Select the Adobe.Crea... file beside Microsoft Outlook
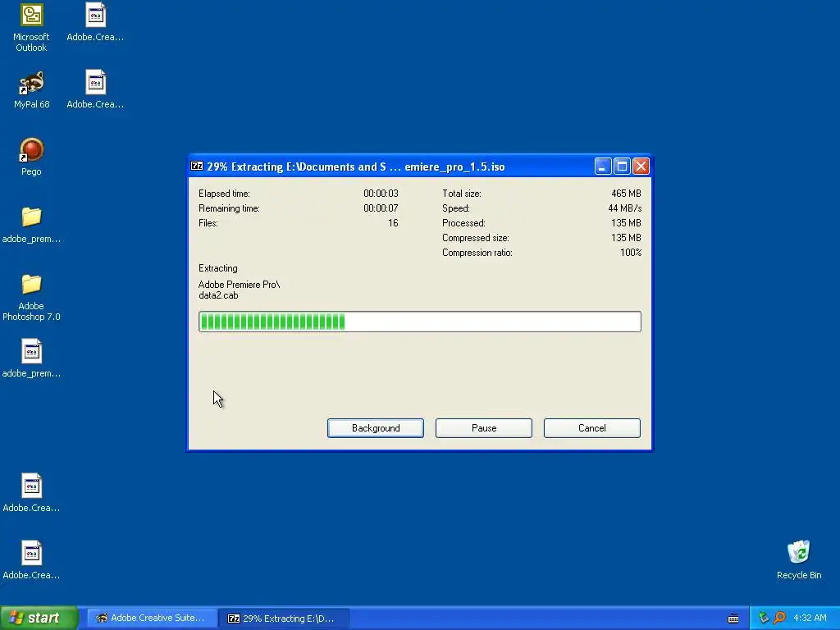 coord(95,22)
